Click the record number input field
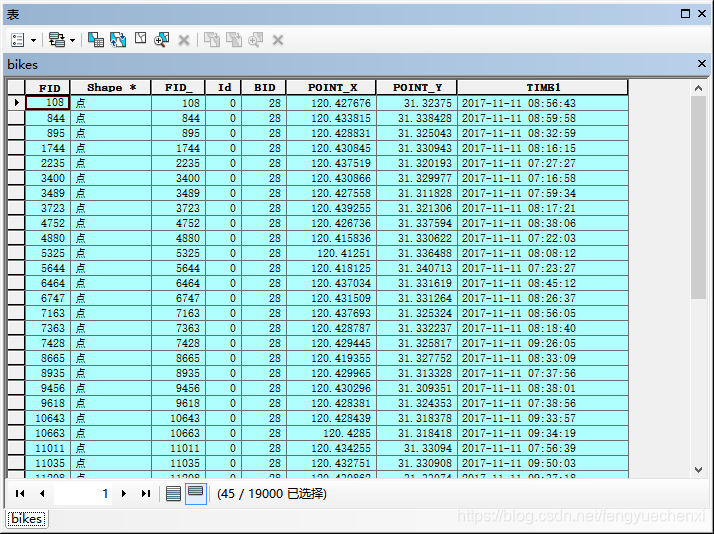 (x=82, y=493)
